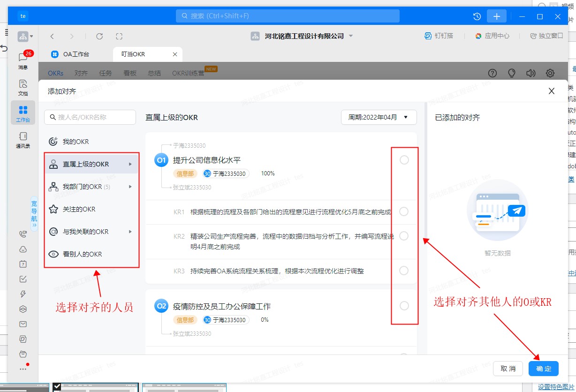The image size is (576, 392).
Task: Select radio button for KR1 流程优化
Action: click(x=404, y=212)
